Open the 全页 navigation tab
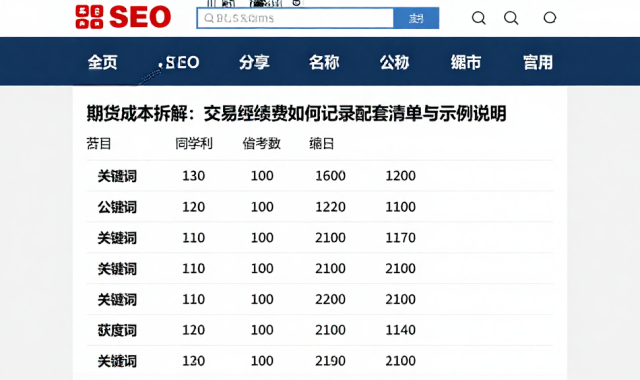This screenshot has height=380, width=640. (x=102, y=62)
